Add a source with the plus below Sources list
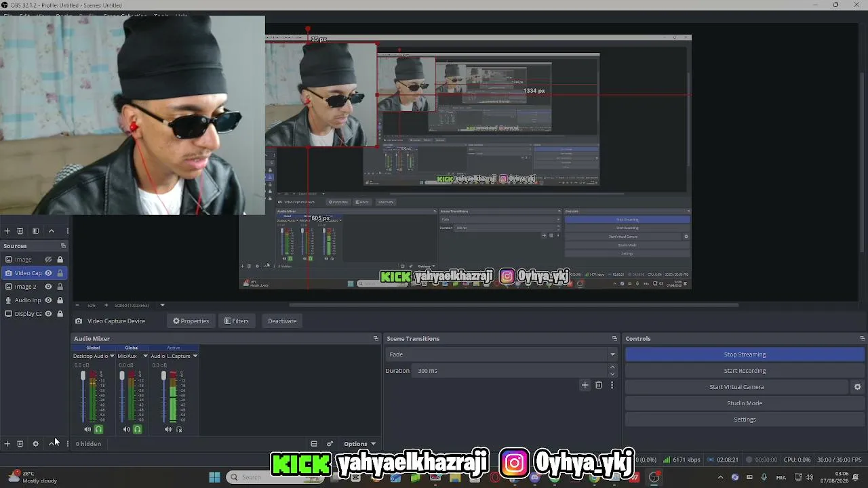The width and height of the screenshot is (868, 488). 7,444
